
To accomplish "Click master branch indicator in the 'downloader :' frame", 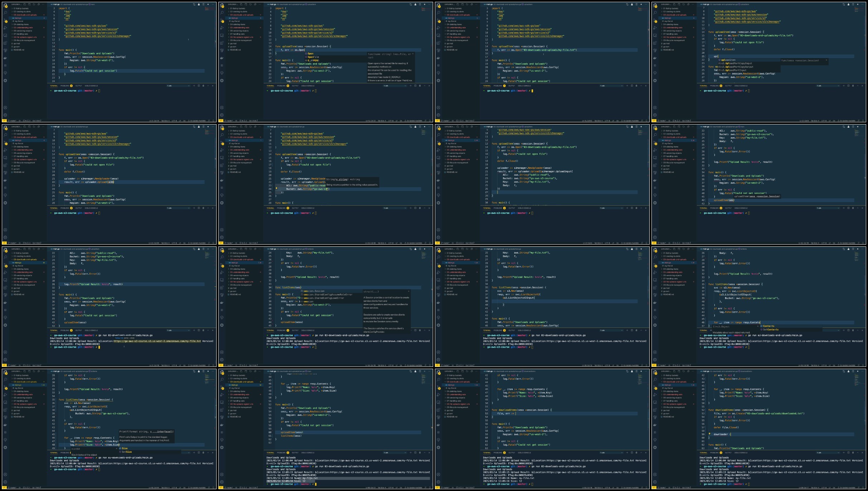I will [x=661, y=488].
